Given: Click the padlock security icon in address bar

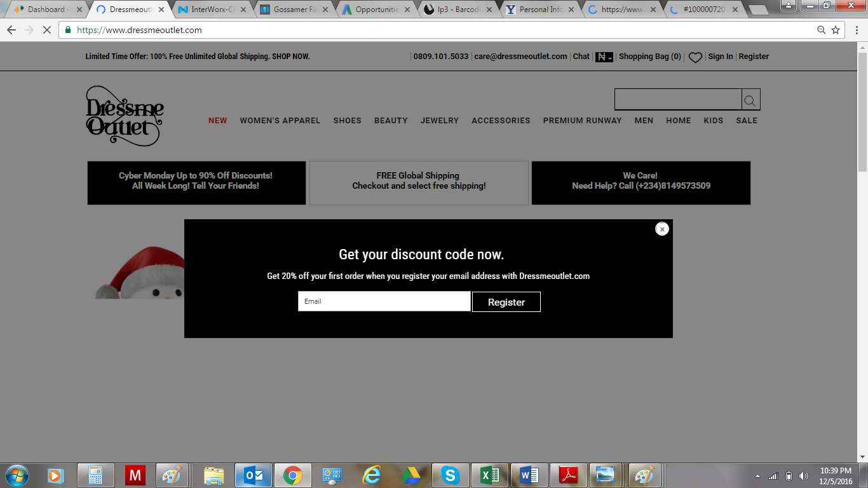Looking at the screenshot, I should click(x=67, y=30).
